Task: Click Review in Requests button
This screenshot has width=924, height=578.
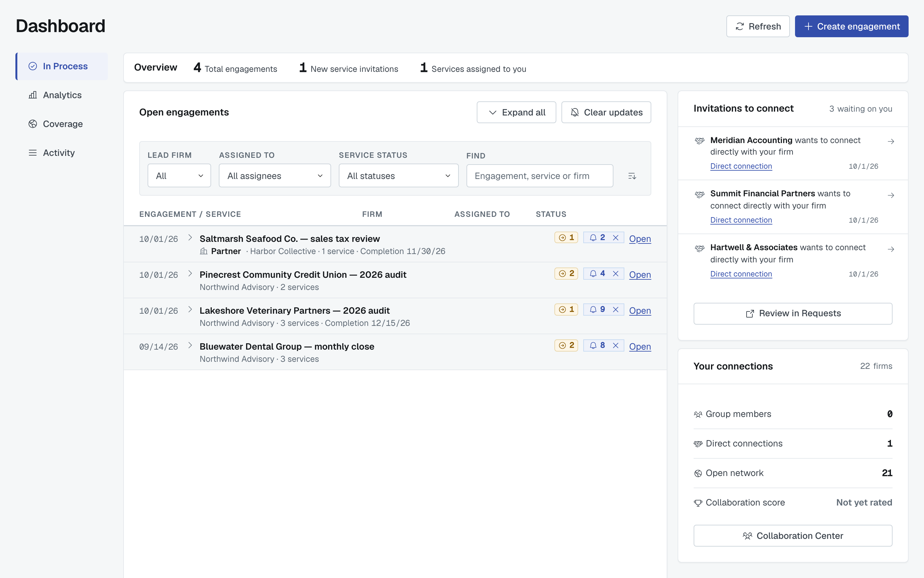Action: (793, 313)
